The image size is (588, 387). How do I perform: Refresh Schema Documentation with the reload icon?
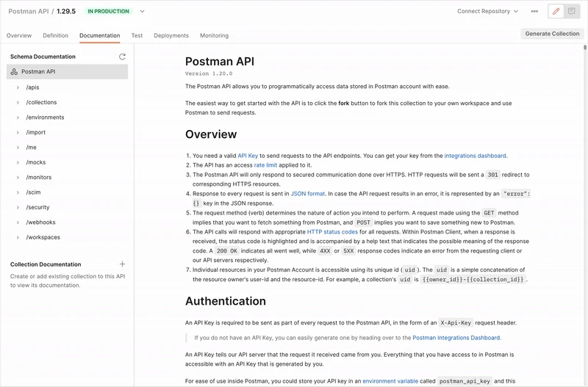click(x=122, y=57)
